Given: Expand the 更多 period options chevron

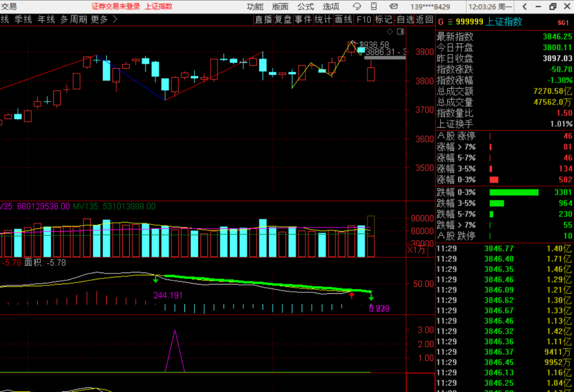Looking at the screenshot, I should pos(115,19).
